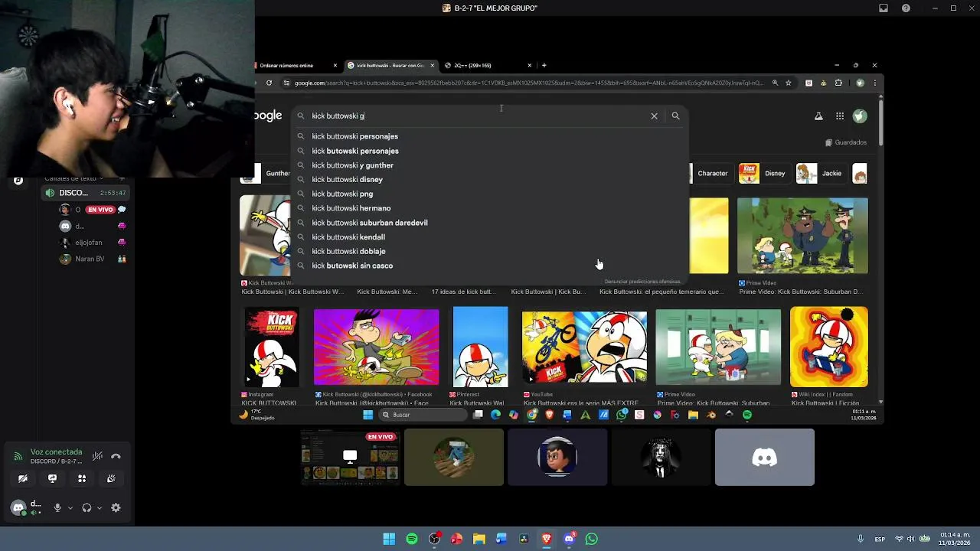Expand microphone input options arrow
This screenshot has height=551, width=980.
[x=70, y=507]
